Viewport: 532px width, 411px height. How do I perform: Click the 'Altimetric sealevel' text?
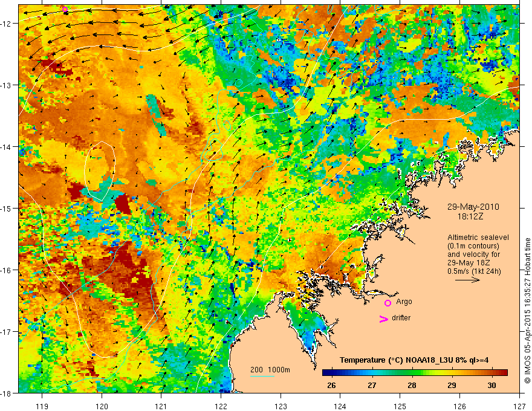478,238
